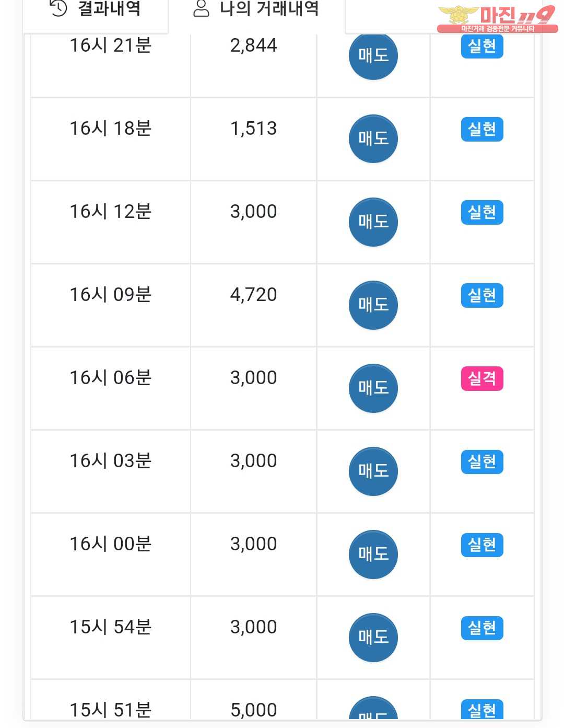Click the 마진119 logo banner

497,19
